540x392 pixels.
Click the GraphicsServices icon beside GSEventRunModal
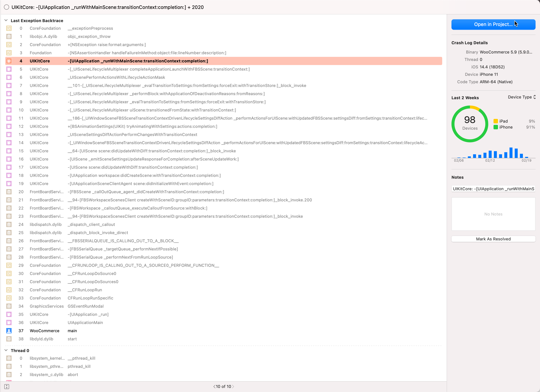(x=9, y=306)
